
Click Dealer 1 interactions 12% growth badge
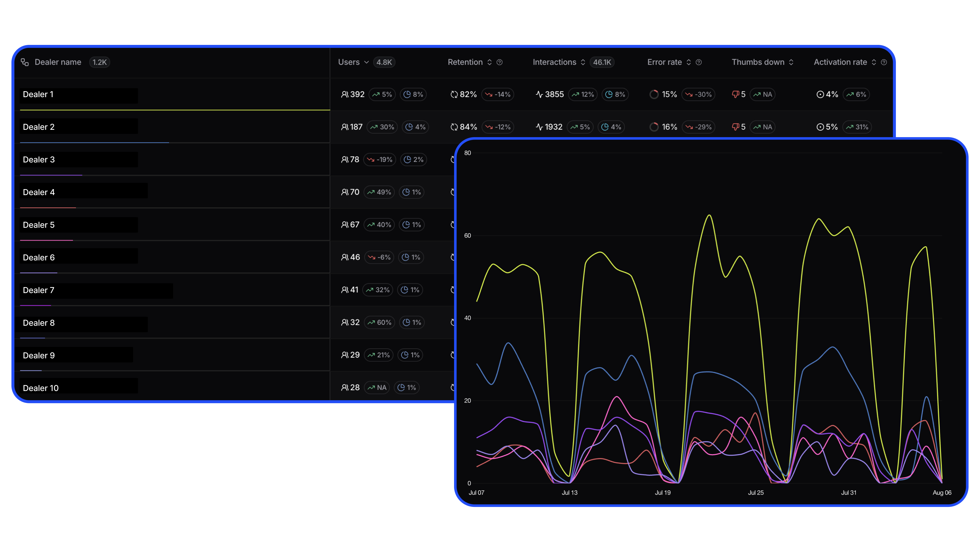point(583,94)
